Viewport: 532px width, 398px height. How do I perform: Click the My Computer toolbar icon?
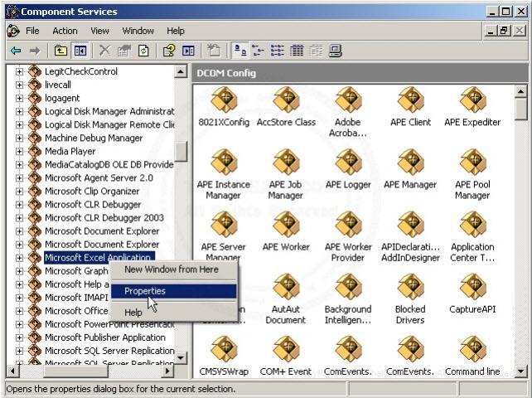pos(336,51)
